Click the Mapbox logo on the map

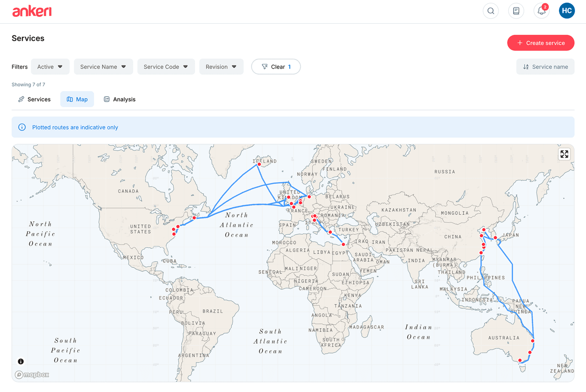click(x=31, y=374)
